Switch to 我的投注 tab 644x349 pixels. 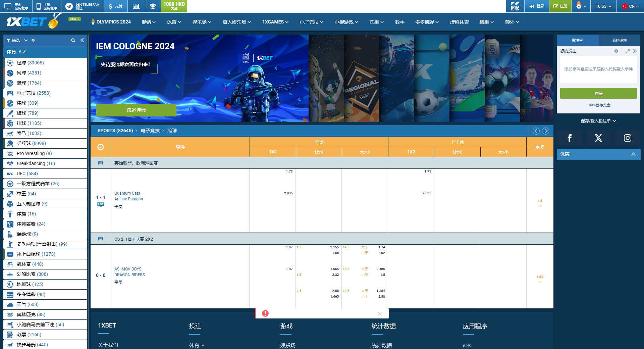point(619,40)
